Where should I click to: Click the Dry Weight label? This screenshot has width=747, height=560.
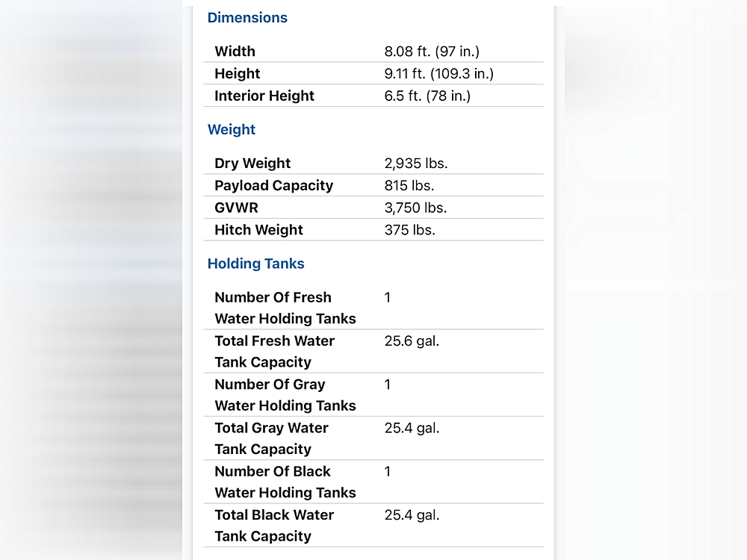252,164
